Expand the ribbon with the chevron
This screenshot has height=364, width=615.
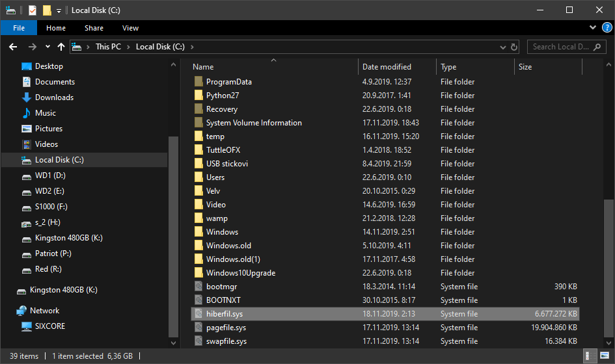593,27
